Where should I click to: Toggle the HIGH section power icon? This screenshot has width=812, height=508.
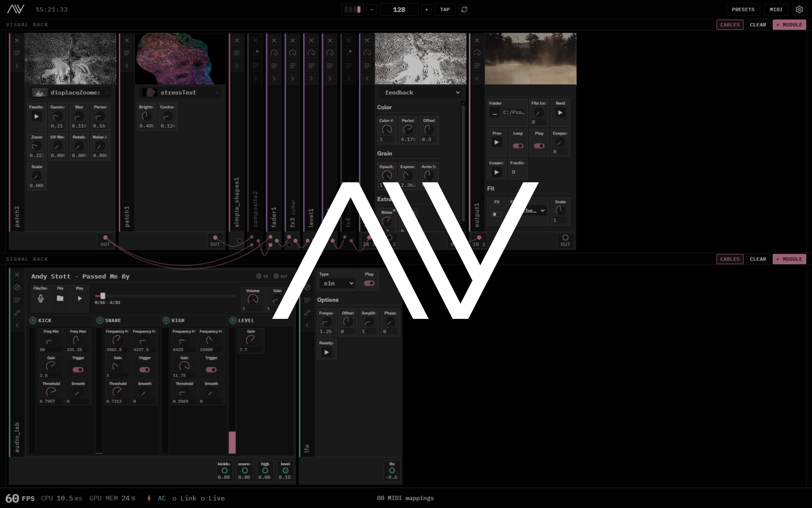166,320
